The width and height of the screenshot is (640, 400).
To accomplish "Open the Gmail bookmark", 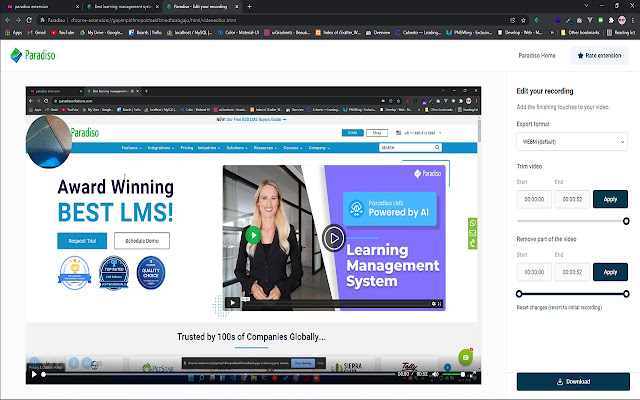I will pyautogui.click(x=36, y=32).
